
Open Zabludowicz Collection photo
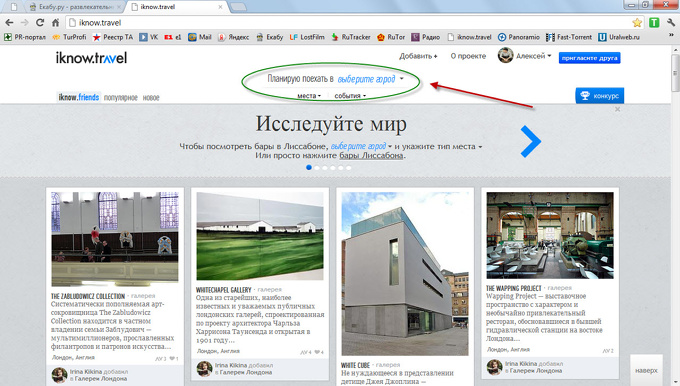(x=115, y=239)
